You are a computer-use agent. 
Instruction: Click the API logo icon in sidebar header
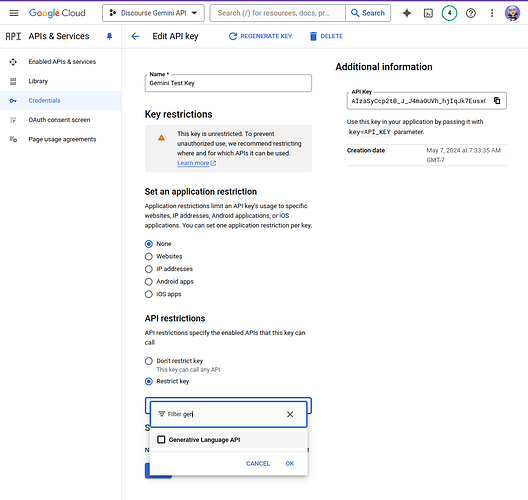tap(13, 36)
